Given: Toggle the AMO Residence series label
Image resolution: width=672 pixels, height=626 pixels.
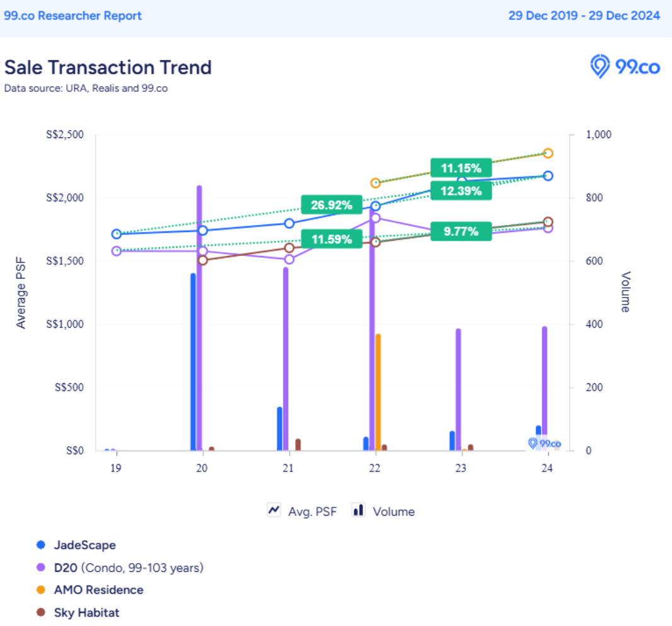Looking at the screenshot, I should click(x=98, y=590).
